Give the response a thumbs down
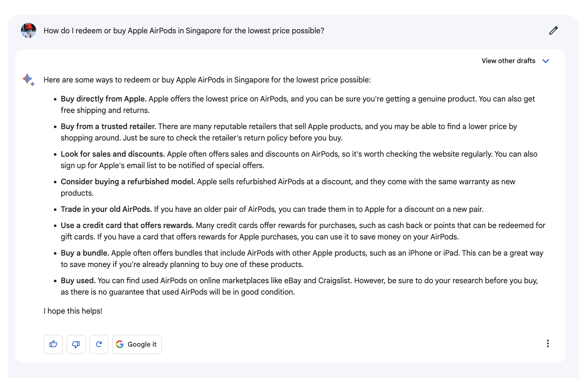 click(76, 344)
